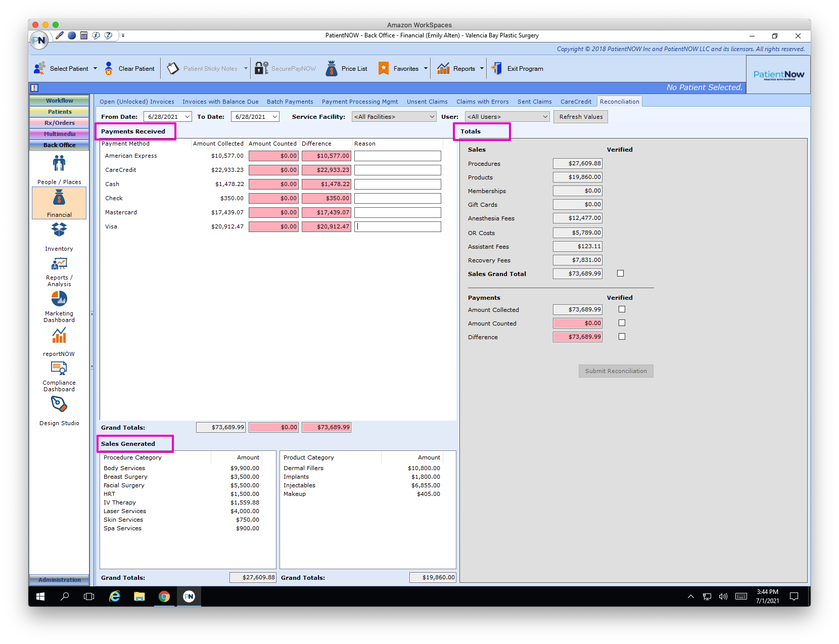Viewport: 839px width, 644px height.
Task: Switch to Invoices with Balance Due tab
Action: [x=220, y=102]
